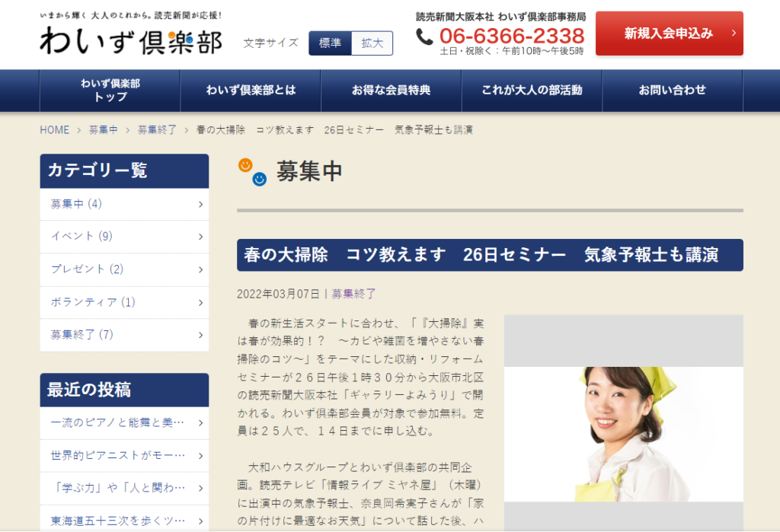Click the smiley faces icon beside 募集中 heading
The width and height of the screenshot is (780, 532).
tap(252, 172)
